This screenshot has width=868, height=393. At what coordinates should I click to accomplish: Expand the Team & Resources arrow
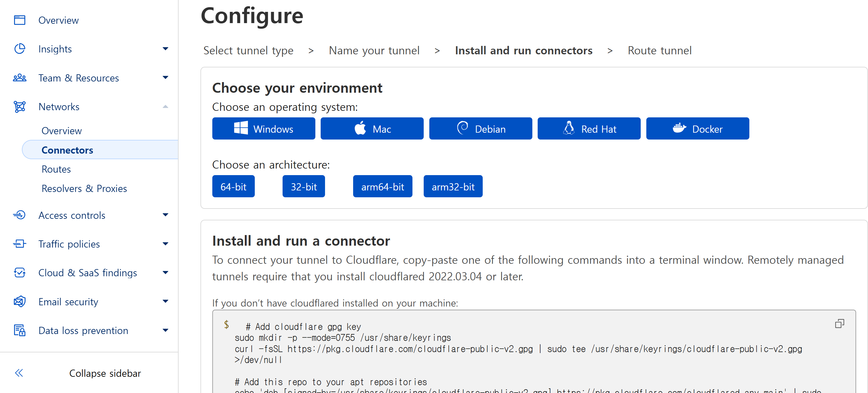click(165, 78)
